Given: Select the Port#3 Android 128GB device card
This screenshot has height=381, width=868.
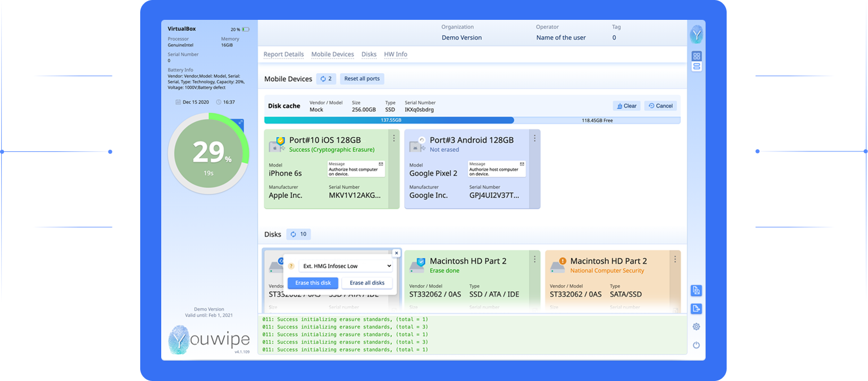Looking at the screenshot, I should (472, 169).
